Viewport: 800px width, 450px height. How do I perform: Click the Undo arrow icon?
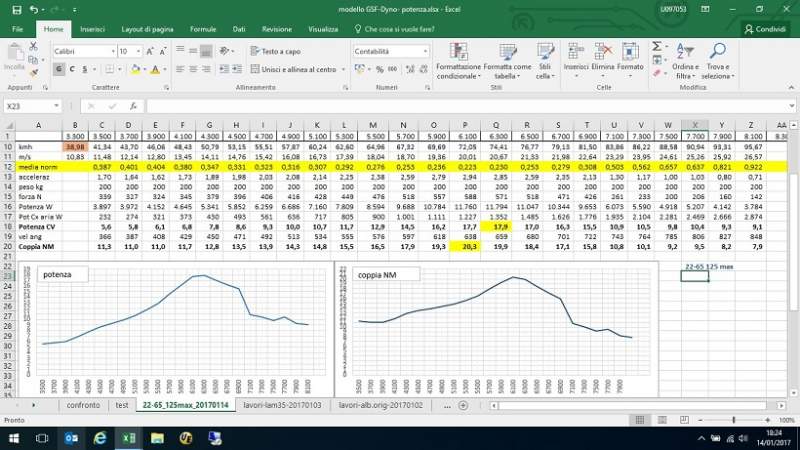(34, 10)
